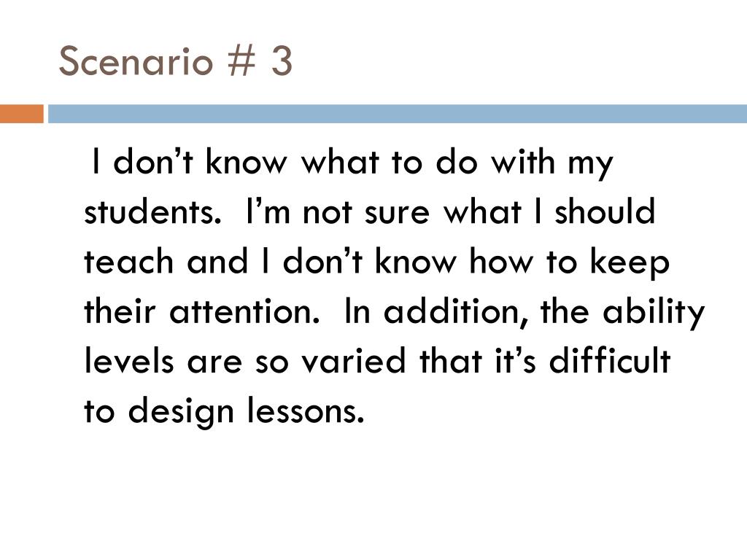Click the word 'what' in the first line
The width and height of the screenshot is (747, 560).
(340, 162)
